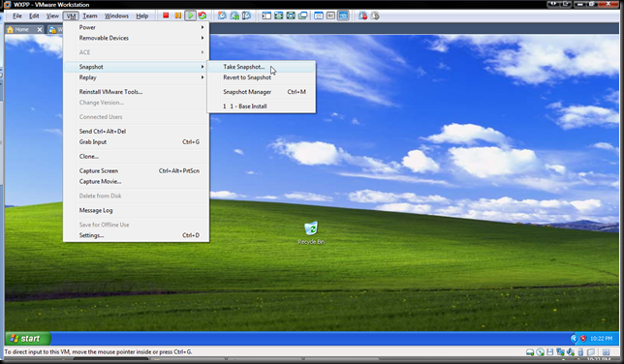Click the Ctrl+G direct-input hint in status bar
Screen dimensions: 624x364
pos(98,352)
